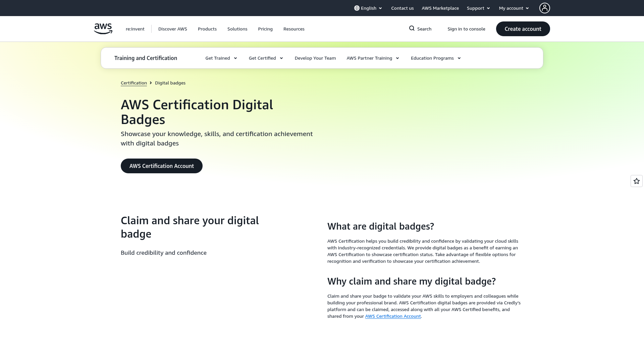Open Develop Your Team page
This screenshot has height=362, width=644.
coord(315,58)
